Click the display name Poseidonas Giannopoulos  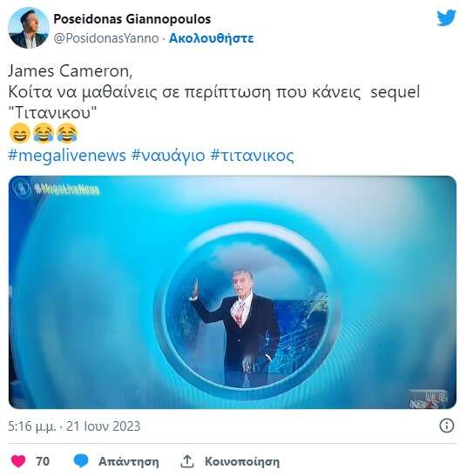(132, 19)
